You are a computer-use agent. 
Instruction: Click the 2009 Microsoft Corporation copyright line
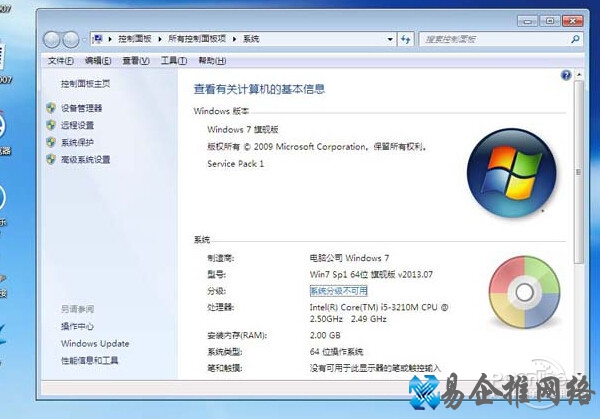click(317, 147)
